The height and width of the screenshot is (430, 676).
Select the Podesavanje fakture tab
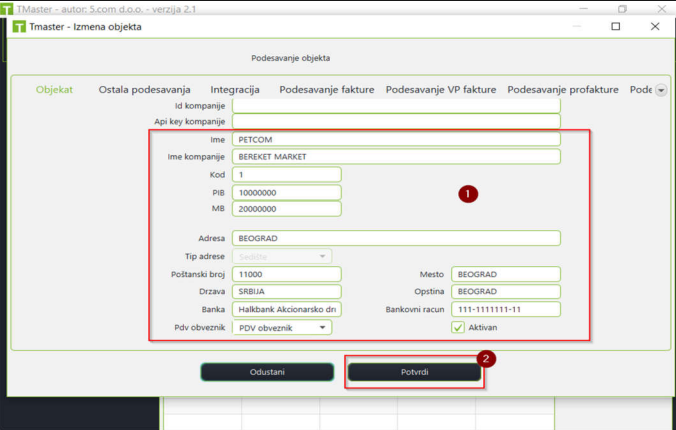(x=327, y=90)
